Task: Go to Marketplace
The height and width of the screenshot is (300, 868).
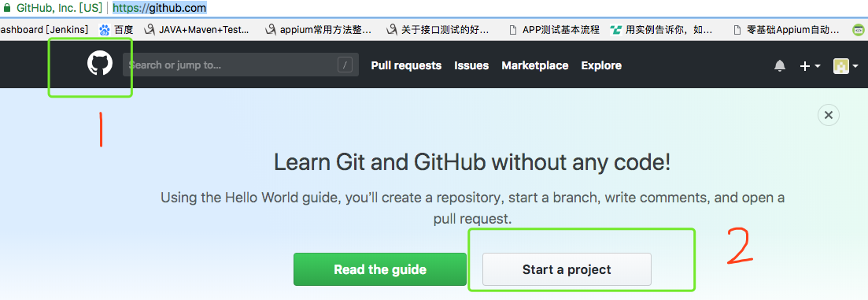Action: [535, 65]
